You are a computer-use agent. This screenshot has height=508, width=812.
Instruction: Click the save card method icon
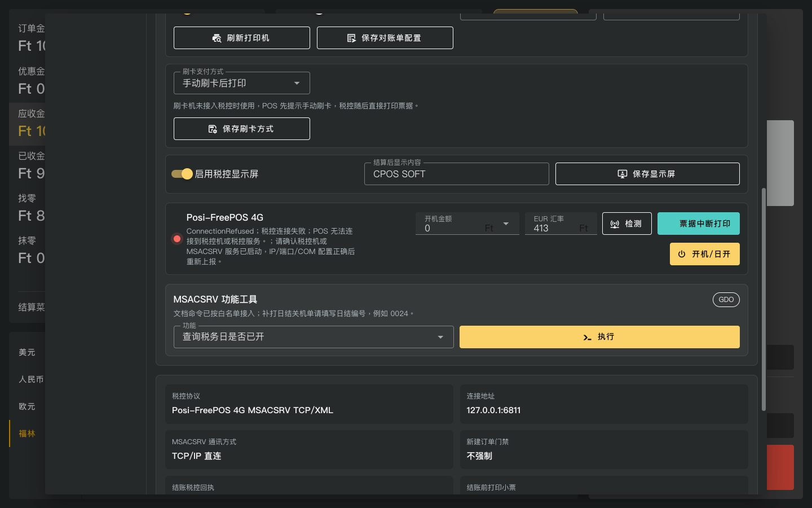(x=213, y=129)
